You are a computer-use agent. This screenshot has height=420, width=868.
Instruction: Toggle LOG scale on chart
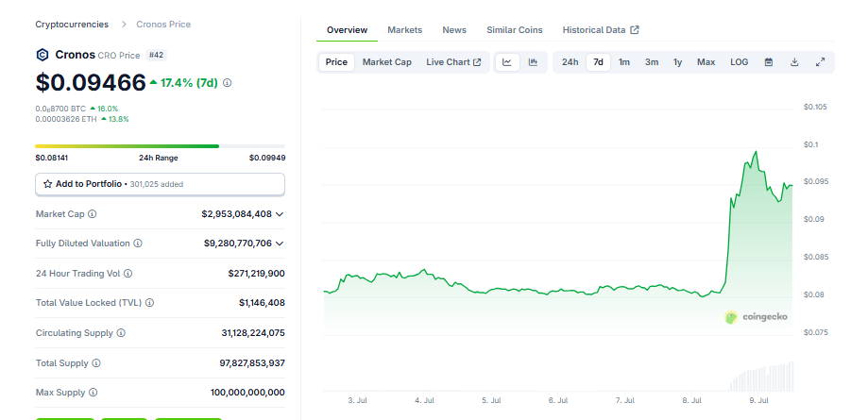click(x=739, y=62)
